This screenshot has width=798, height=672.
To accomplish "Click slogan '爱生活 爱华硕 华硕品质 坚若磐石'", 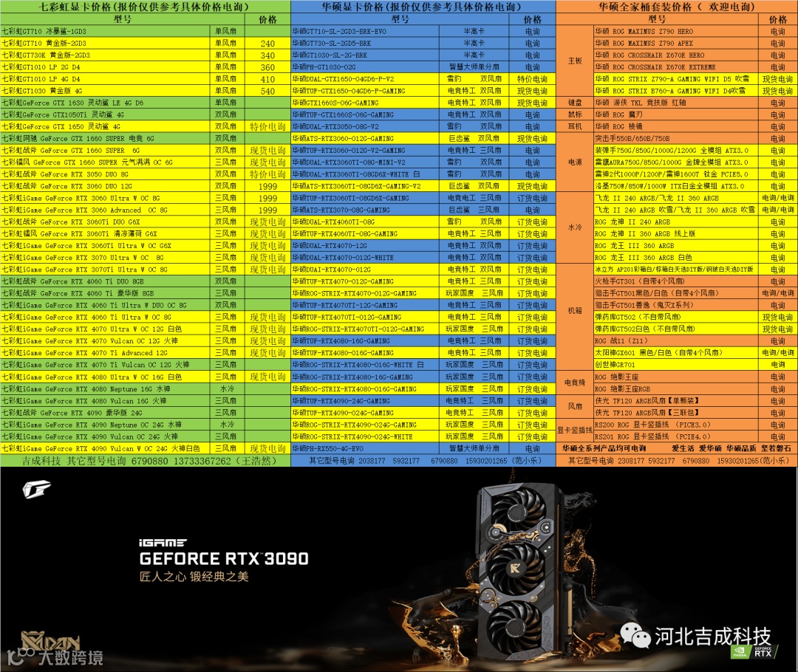I will click(x=731, y=449).
